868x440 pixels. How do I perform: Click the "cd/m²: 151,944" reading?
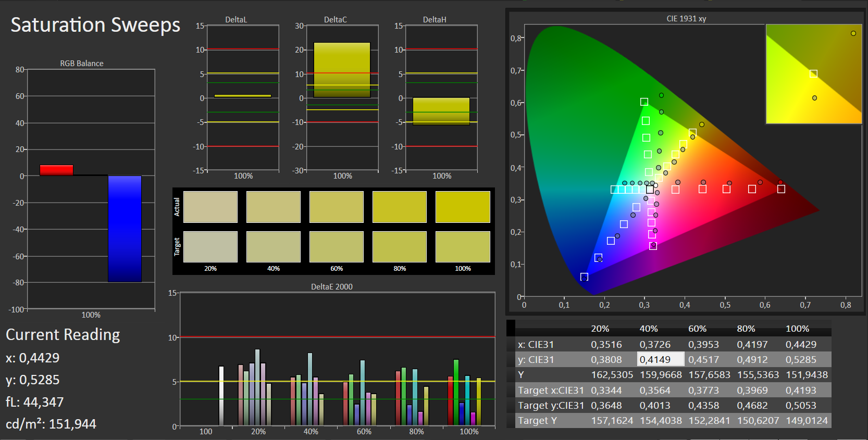point(51,424)
